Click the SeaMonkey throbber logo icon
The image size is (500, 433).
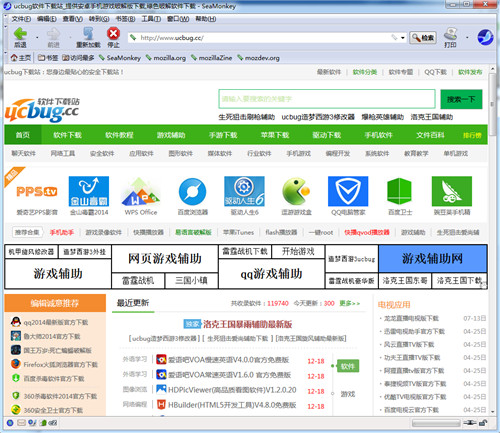coord(485,37)
